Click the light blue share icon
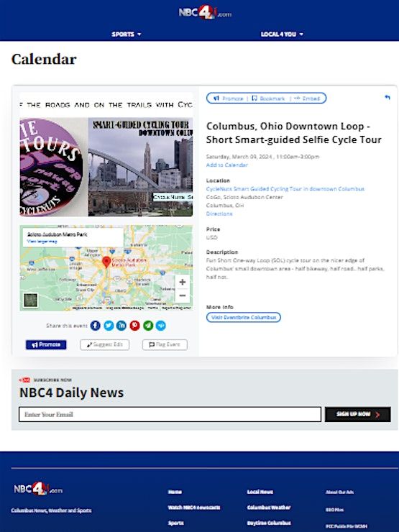This screenshot has height=532, width=399. [x=161, y=326]
